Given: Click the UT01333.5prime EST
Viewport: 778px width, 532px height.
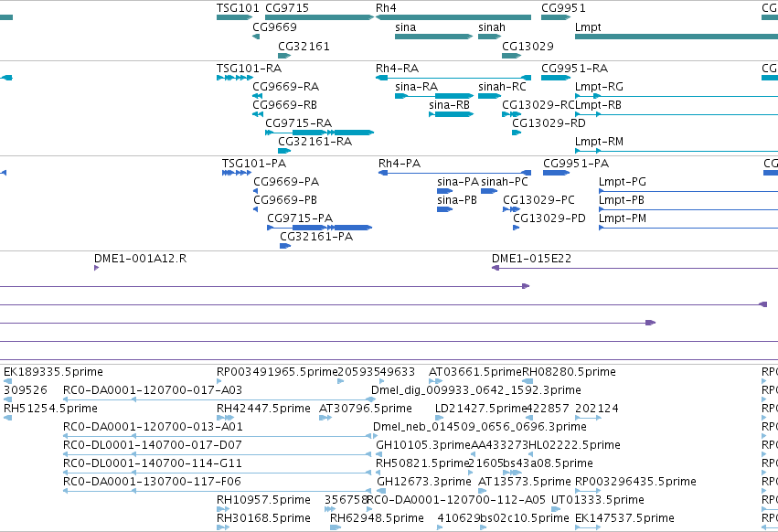Looking at the screenshot, I should pos(556,509).
